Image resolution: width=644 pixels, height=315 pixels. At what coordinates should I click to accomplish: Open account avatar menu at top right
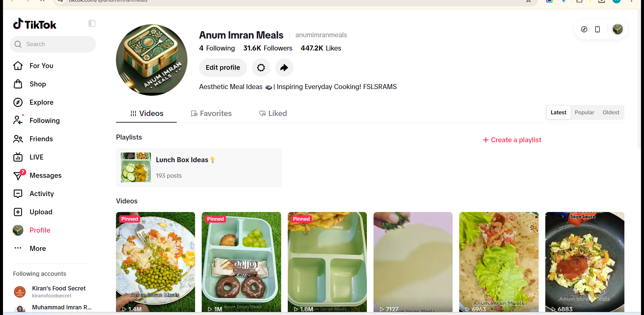[x=617, y=29]
